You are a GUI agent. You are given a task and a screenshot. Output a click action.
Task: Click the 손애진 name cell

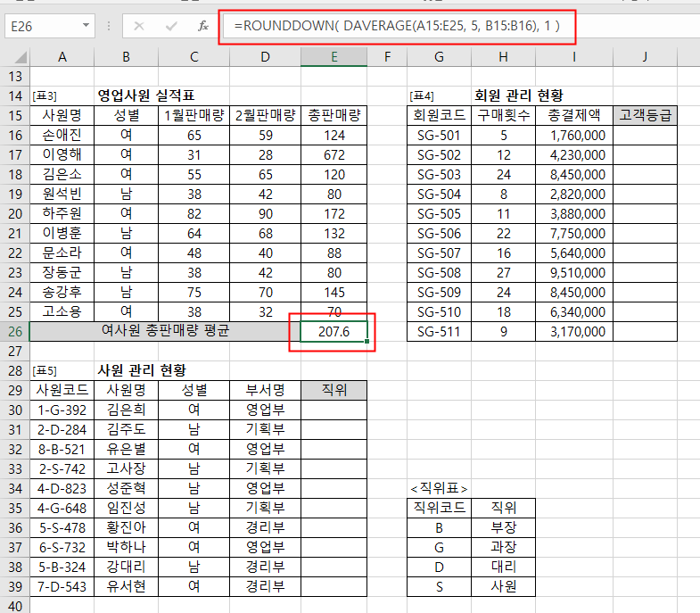click(62, 135)
